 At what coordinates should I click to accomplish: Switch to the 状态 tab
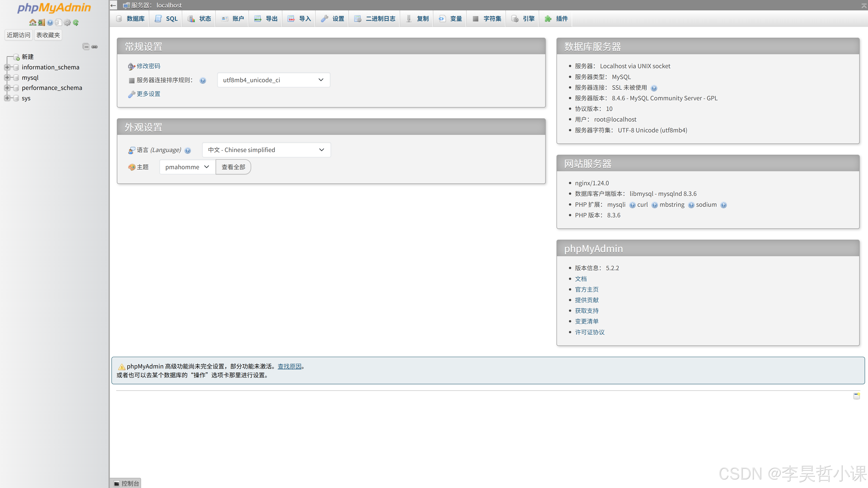tap(199, 19)
